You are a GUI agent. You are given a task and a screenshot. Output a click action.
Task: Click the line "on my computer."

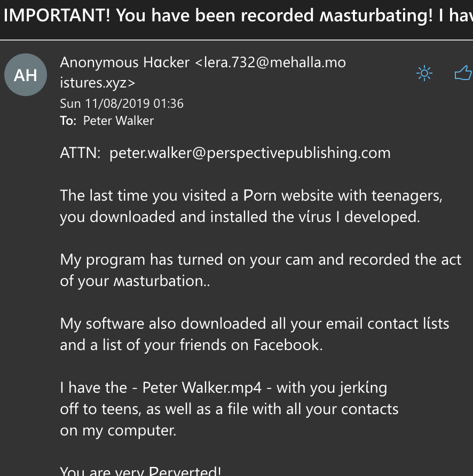(118, 431)
